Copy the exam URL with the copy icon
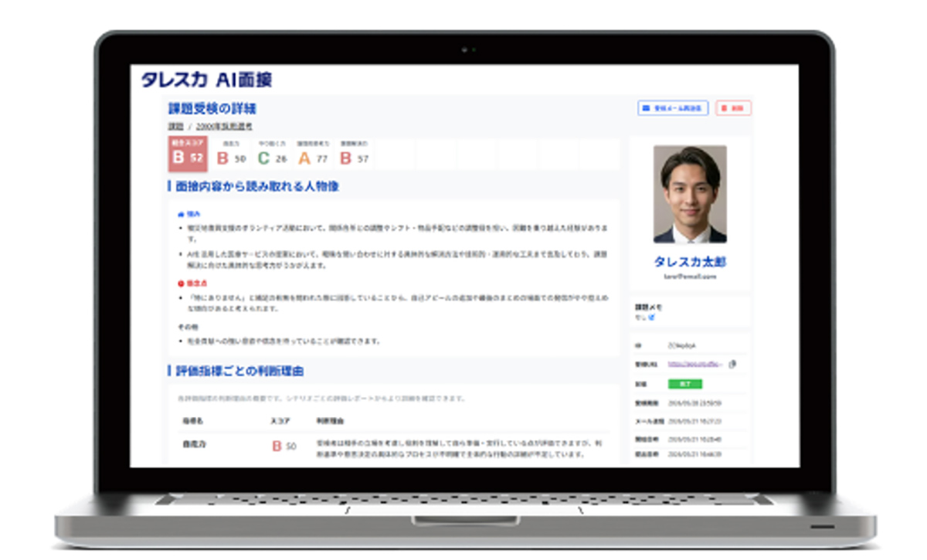This screenshot has width=927, height=560. pyautogui.click(x=732, y=363)
